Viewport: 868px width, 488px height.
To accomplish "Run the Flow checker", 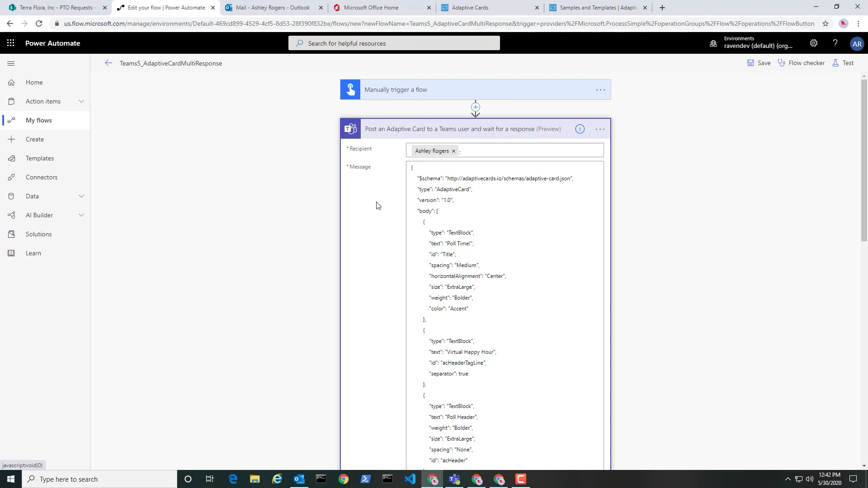I will (x=801, y=63).
